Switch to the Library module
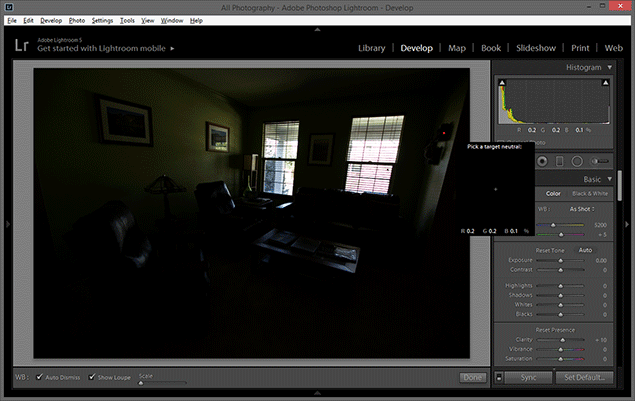 [x=371, y=48]
